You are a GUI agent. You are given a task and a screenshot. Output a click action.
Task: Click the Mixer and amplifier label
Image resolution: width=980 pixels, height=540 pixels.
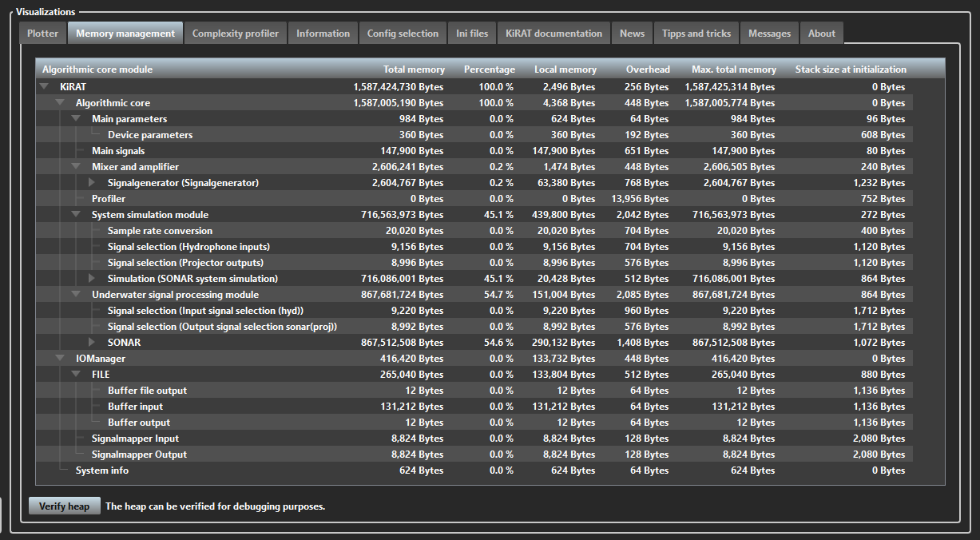[x=135, y=166]
